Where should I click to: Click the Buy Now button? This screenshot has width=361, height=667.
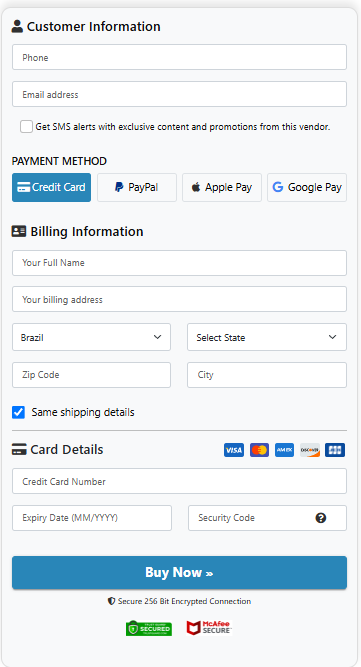click(179, 573)
